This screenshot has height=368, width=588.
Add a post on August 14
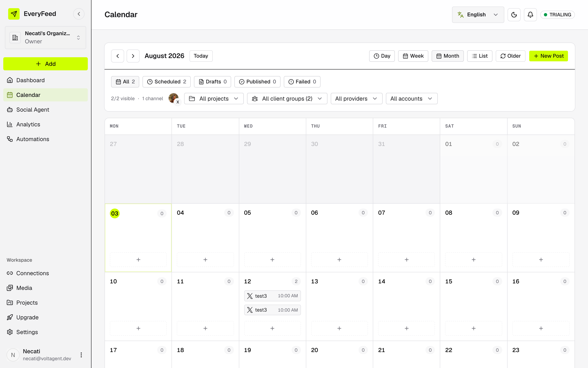click(x=406, y=328)
